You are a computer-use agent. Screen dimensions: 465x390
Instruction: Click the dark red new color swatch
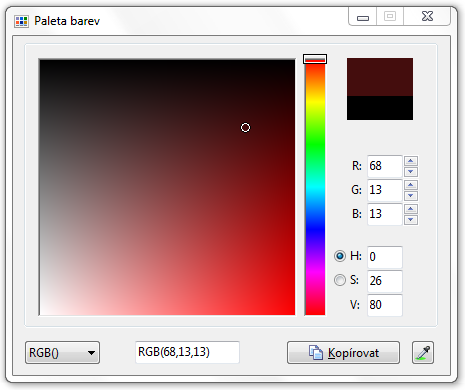coord(380,77)
